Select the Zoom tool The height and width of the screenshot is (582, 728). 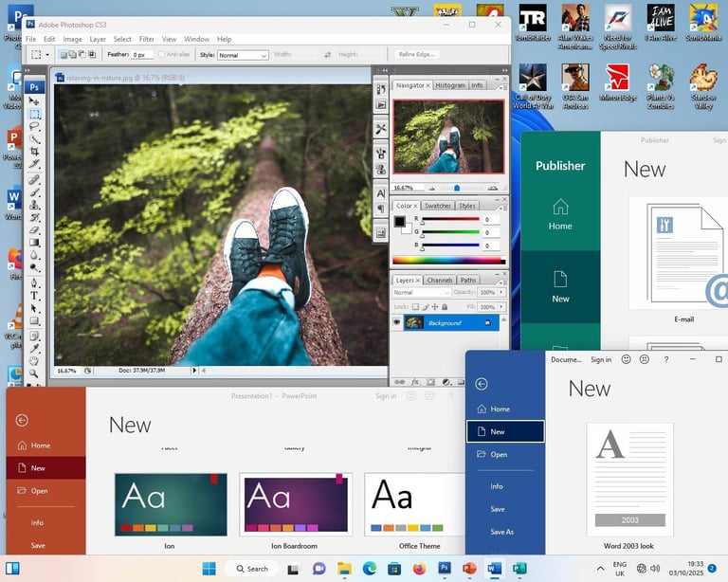[x=34, y=373]
